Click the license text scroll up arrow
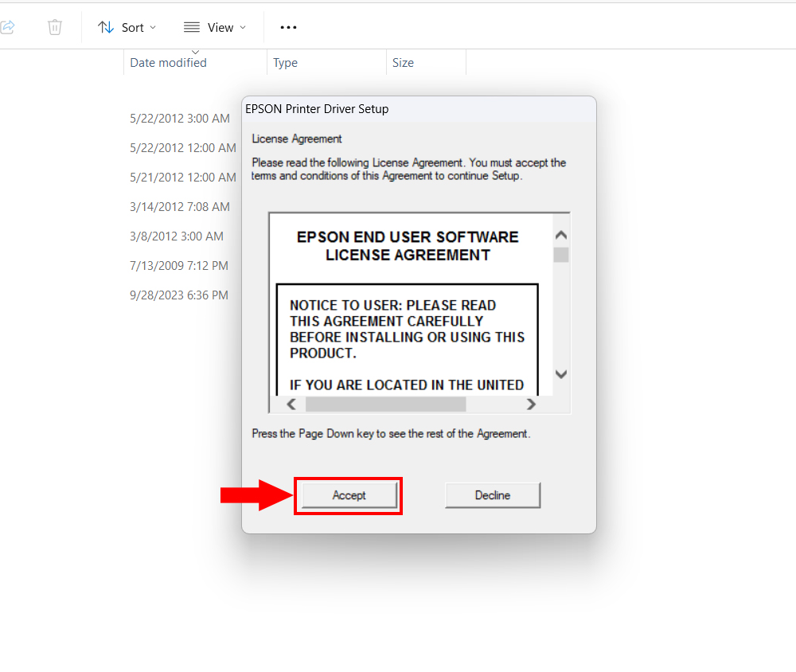The width and height of the screenshot is (796, 672). point(561,235)
